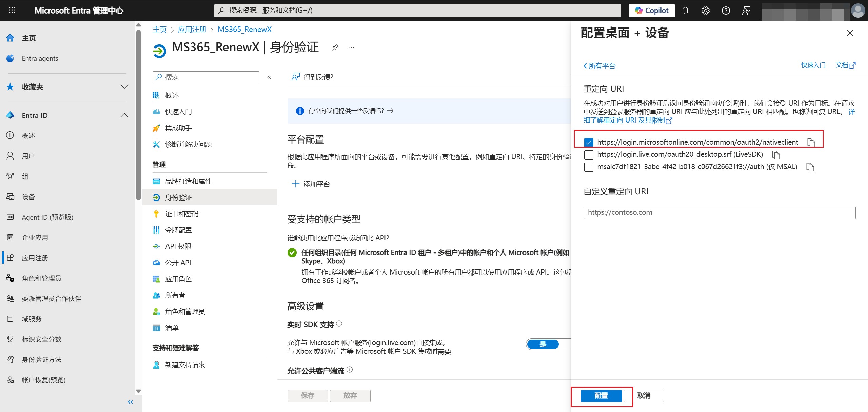
Task: Open 概述 in the app resource menu
Action: point(172,96)
